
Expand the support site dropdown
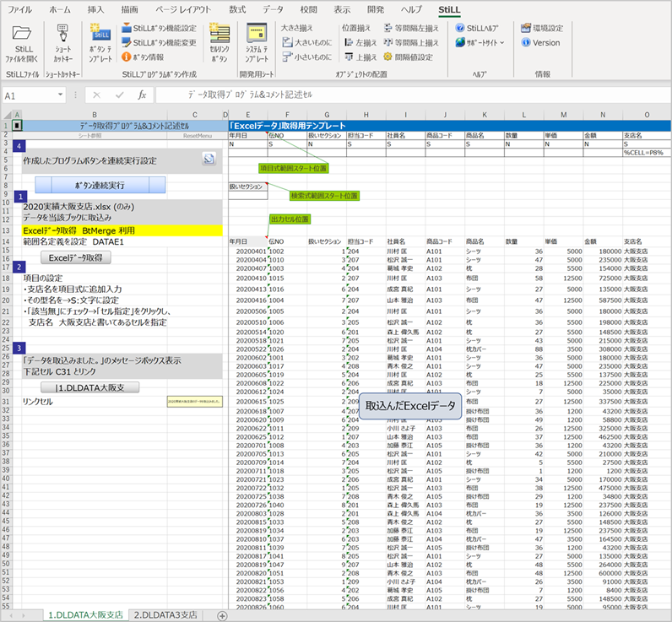[501, 43]
